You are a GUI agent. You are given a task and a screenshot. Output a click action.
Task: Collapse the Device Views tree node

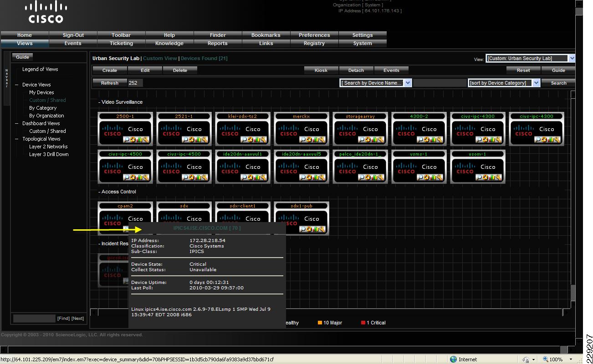click(17, 85)
